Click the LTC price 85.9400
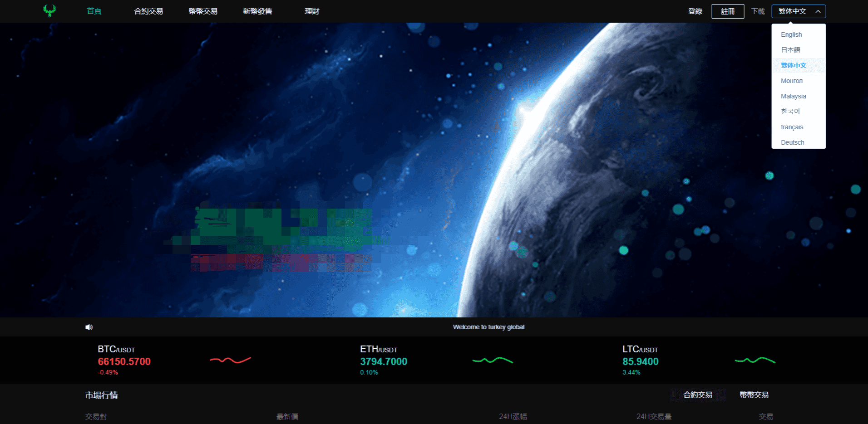The width and height of the screenshot is (868, 424). [640, 361]
